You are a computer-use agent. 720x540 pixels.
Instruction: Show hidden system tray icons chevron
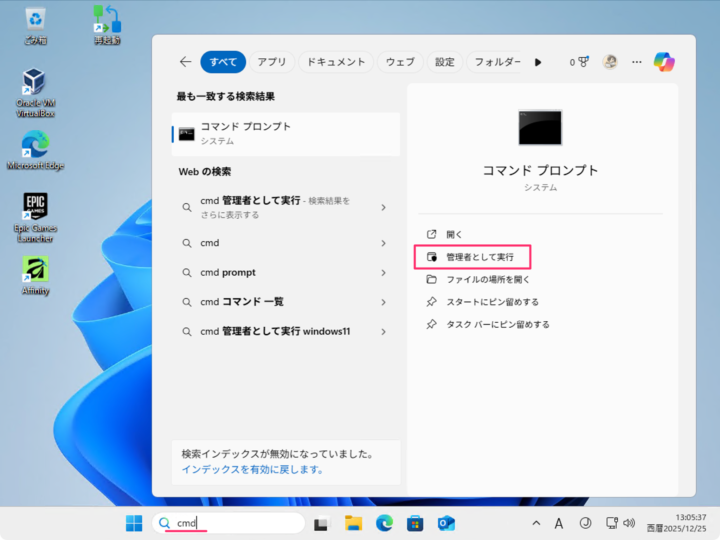point(536,523)
